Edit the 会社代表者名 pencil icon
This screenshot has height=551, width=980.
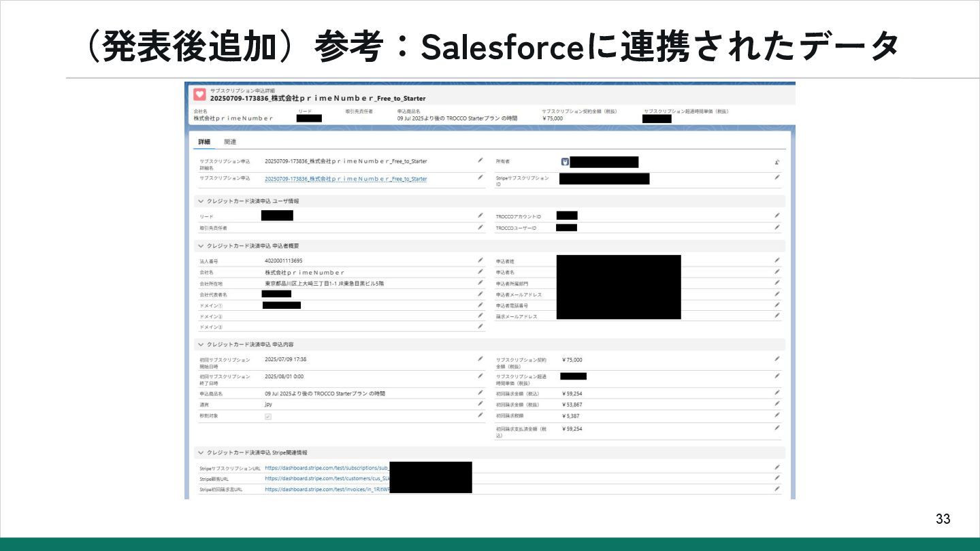pyautogui.click(x=480, y=294)
